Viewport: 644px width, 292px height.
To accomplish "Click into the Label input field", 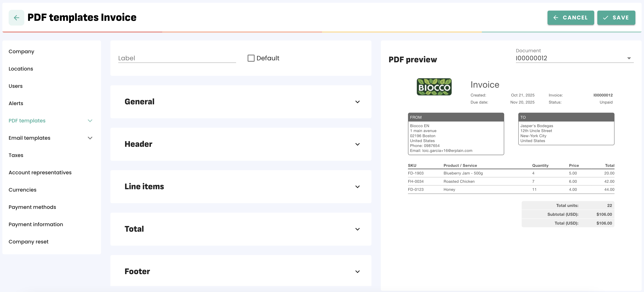I will (x=177, y=58).
